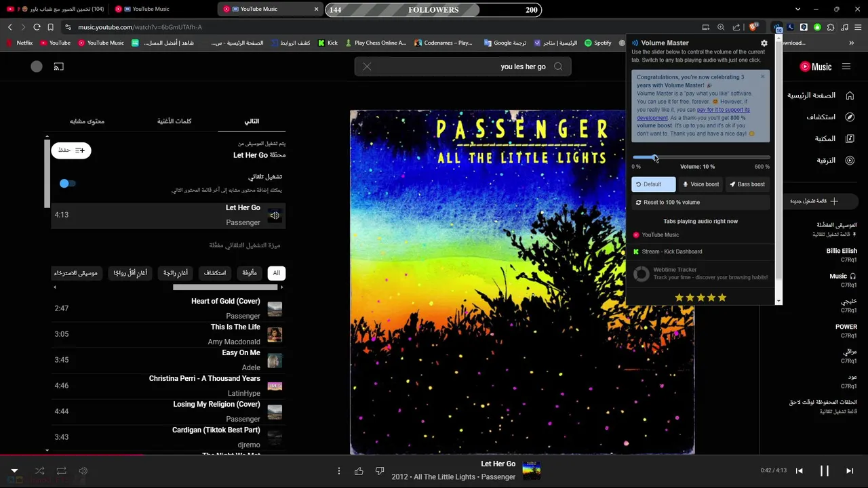The height and width of the screenshot is (488, 868).
Task: Like the song Let Her Go
Action: click(359, 471)
